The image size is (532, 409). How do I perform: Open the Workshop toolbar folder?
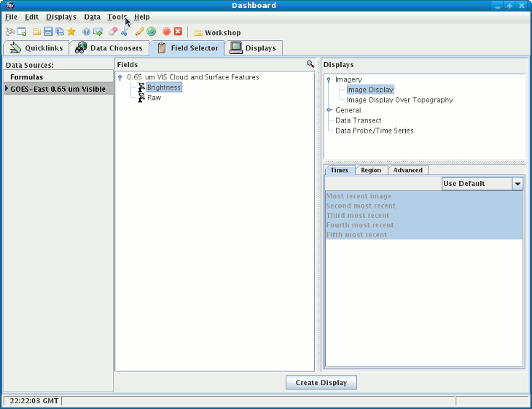217,33
